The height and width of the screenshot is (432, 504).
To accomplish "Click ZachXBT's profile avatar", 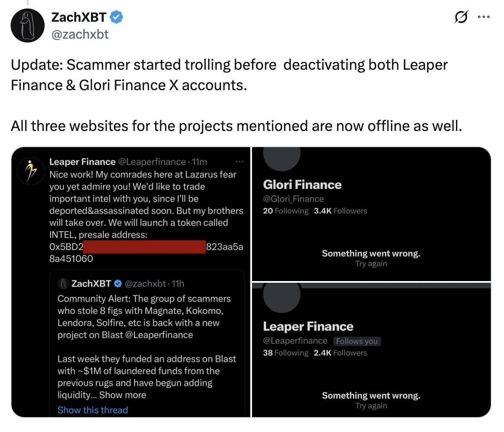I will coord(28,25).
